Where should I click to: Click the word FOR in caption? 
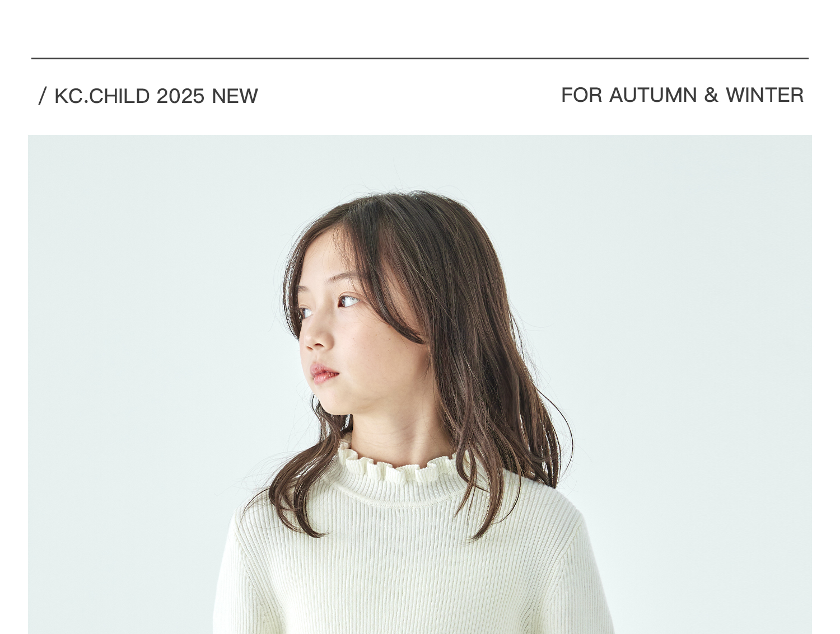(582, 95)
